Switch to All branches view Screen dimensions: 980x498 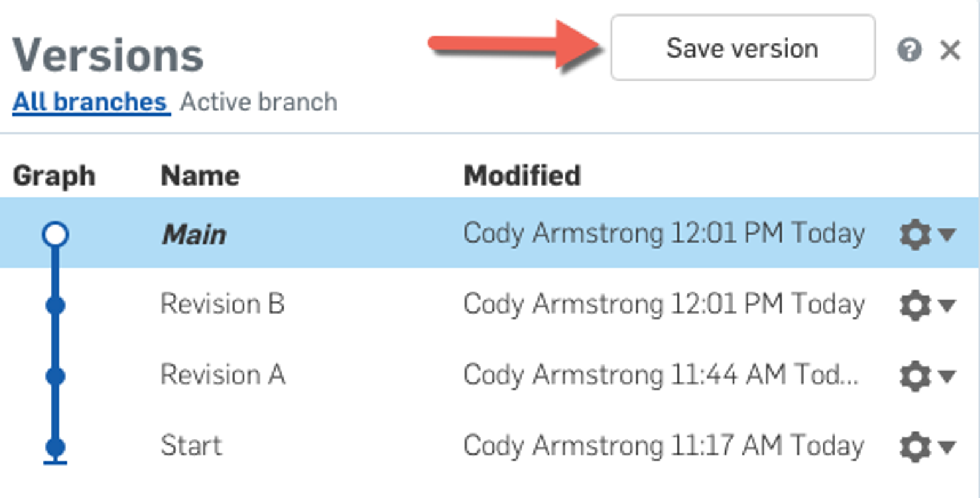click(90, 102)
